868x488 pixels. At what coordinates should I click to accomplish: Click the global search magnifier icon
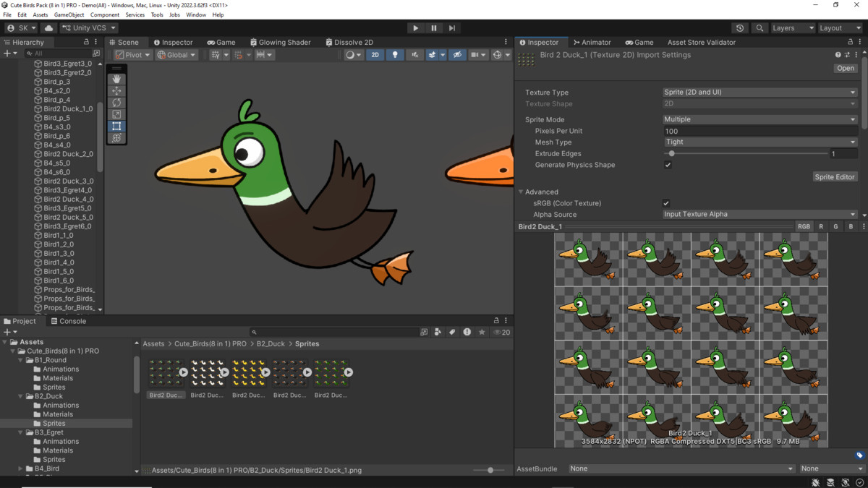point(759,28)
